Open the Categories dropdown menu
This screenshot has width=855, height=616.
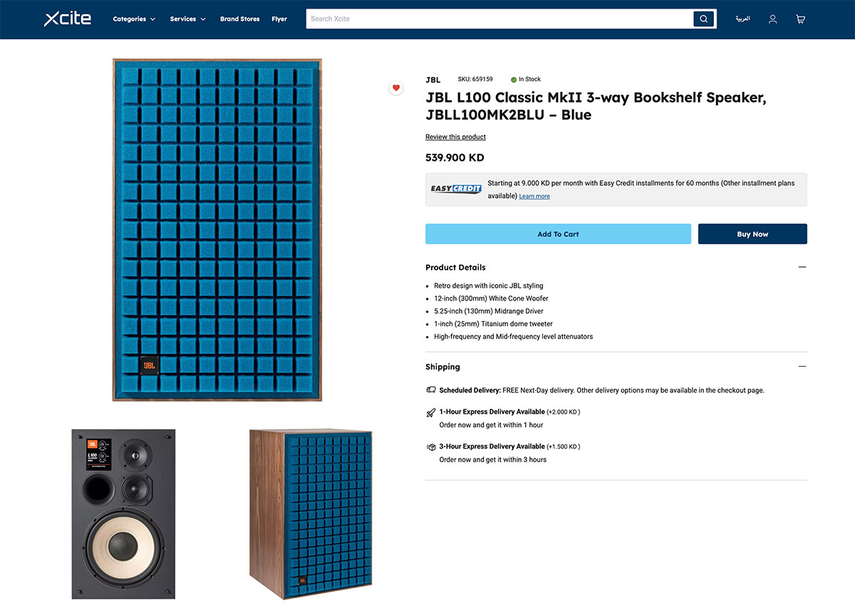[x=134, y=19]
